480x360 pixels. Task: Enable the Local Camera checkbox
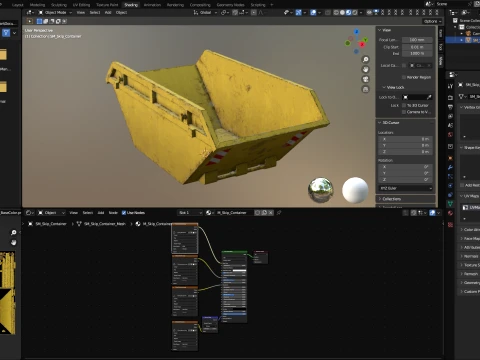(x=404, y=65)
